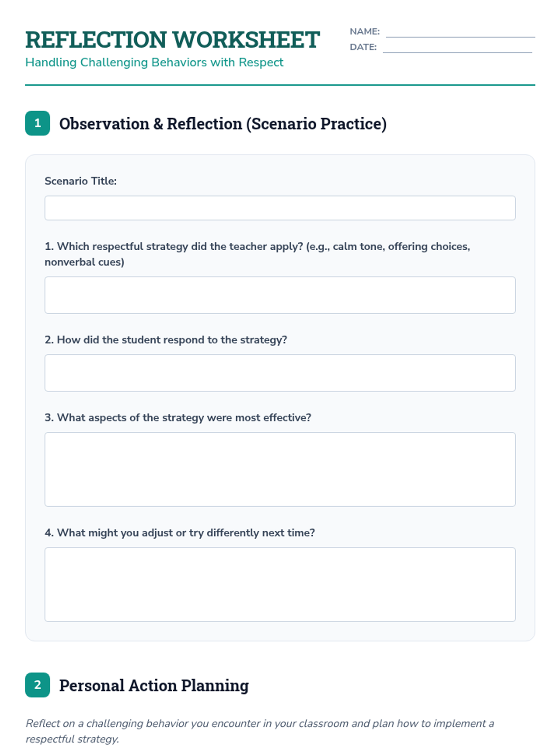Click the NAME: label text
Image resolution: width=560 pixels, height=747 pixels.
point(364,32)
